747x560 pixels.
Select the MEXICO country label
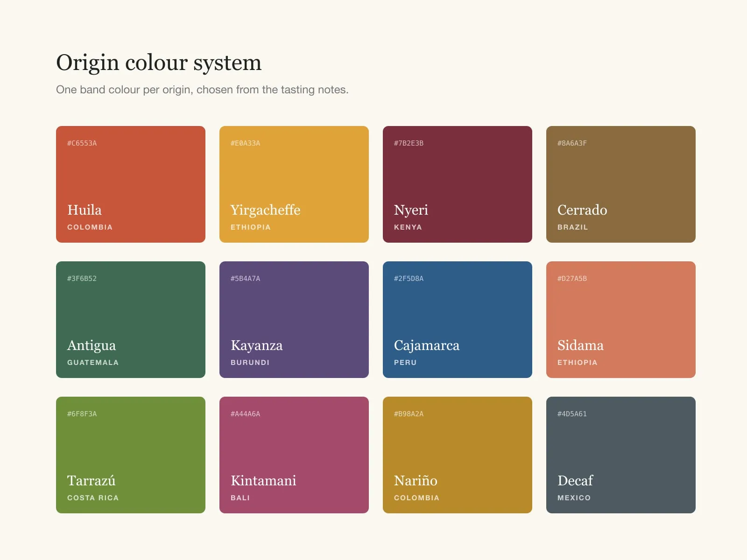tap(574, 498)
